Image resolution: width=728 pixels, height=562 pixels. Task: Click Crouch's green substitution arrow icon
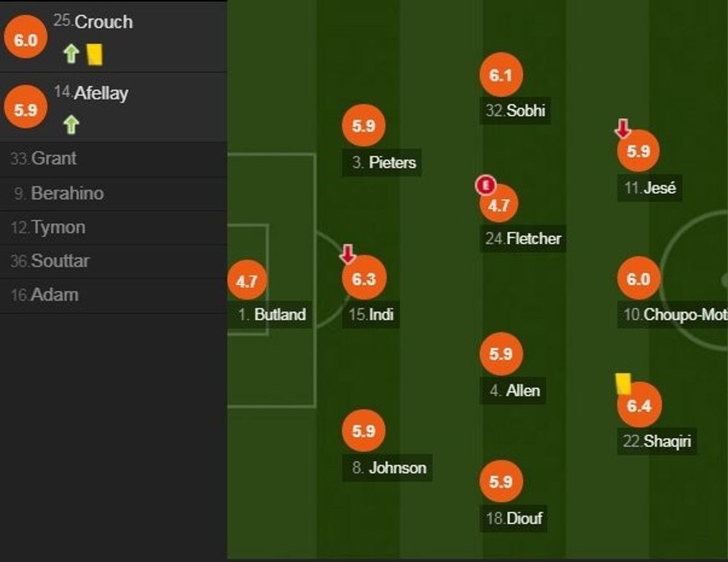pyautogui.click(x=71, y=53)
